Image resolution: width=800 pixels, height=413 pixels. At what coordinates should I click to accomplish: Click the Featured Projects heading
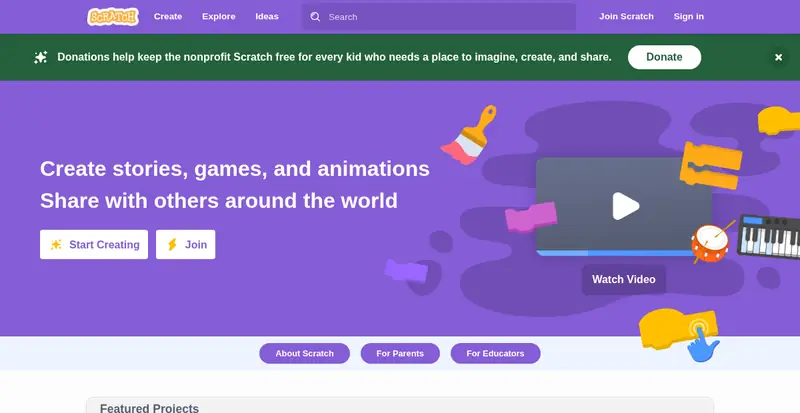tap(149, 408)
